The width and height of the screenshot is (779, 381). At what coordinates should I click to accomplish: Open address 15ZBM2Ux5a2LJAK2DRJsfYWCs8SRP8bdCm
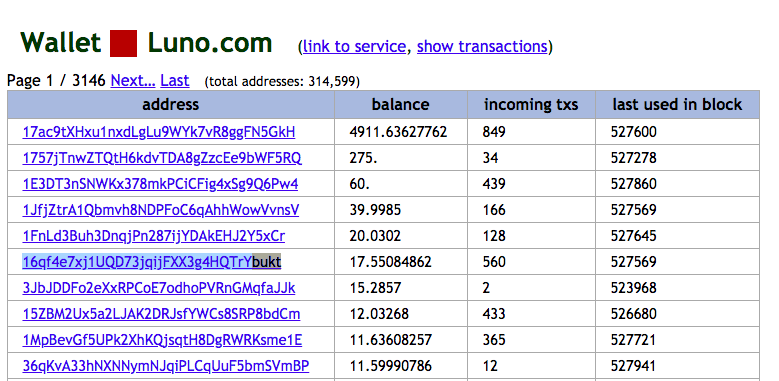[x=161, y=314]
